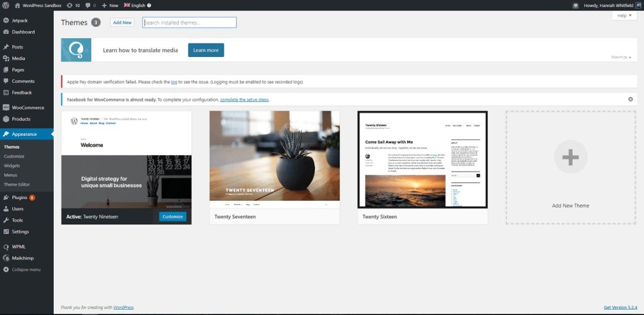Click the large plus Add New Theme icon
The width and height of the screenshot is (644, 315).
coord(570,157)
